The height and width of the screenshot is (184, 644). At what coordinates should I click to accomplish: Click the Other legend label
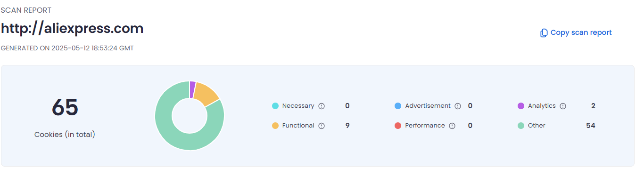tap(537, 126)
